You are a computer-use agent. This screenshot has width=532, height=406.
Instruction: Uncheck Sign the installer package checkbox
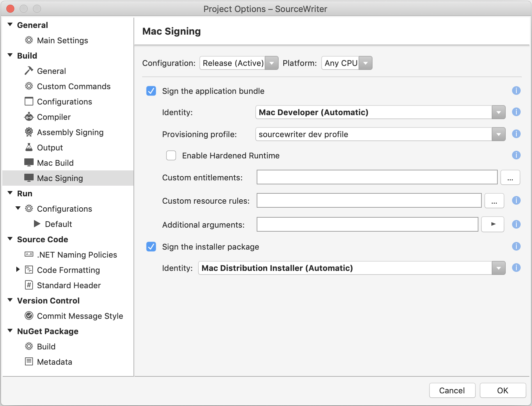[x=151, y=247]
